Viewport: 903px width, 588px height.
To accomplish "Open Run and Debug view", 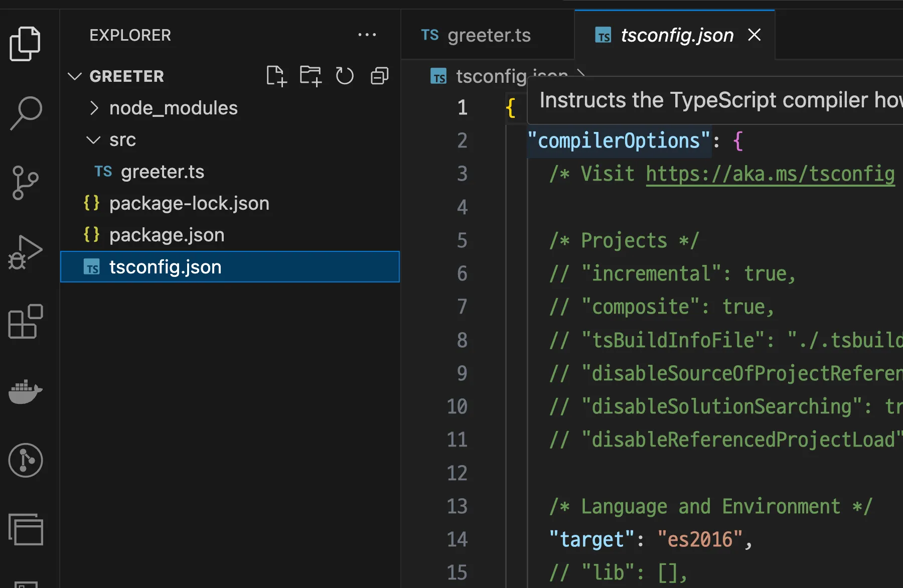I will [x=25, y=252].
